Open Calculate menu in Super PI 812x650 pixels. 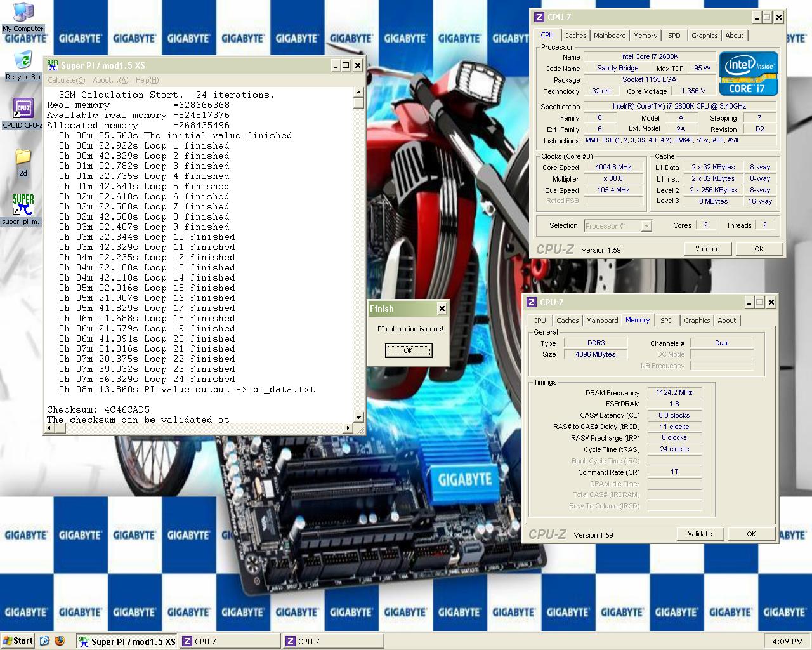67,80
